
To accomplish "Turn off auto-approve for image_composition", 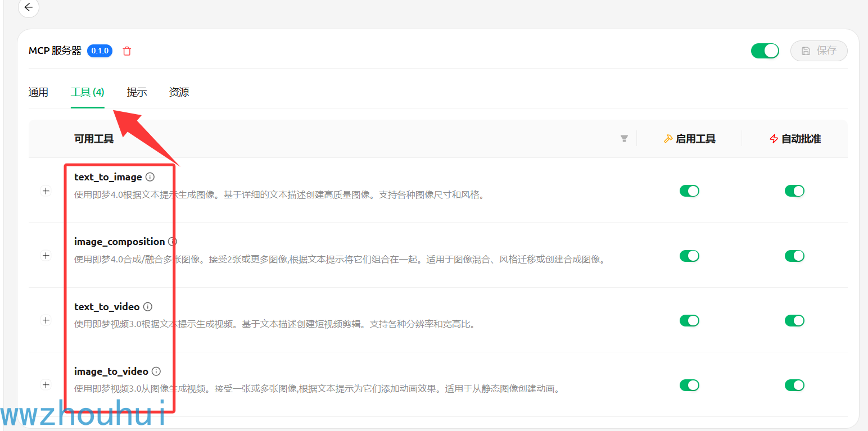I will coord(794,256).
